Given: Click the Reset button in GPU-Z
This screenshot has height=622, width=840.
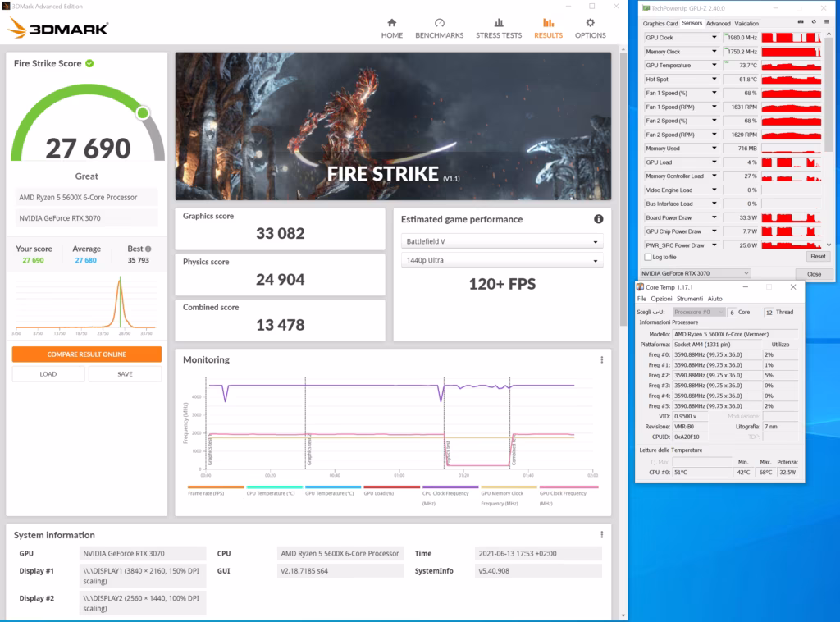Looking at the screenshot, I should pyautogui.click(x=818, y=257).
